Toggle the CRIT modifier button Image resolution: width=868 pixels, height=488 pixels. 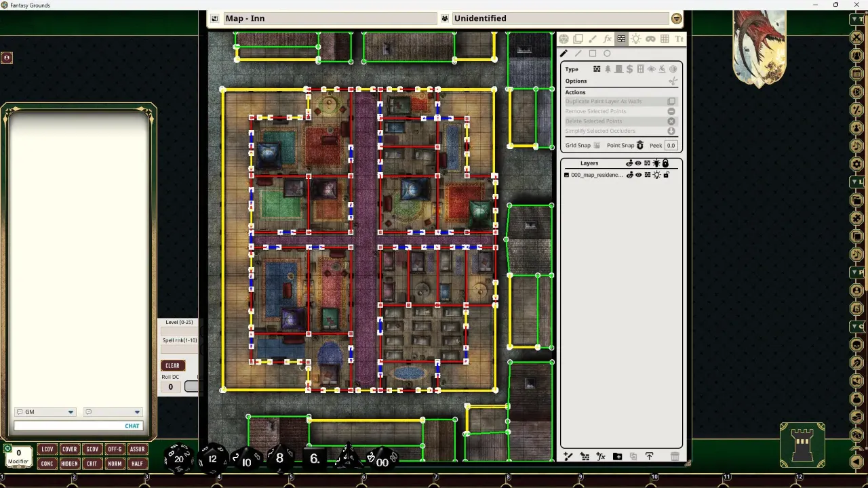click(92, 464)
